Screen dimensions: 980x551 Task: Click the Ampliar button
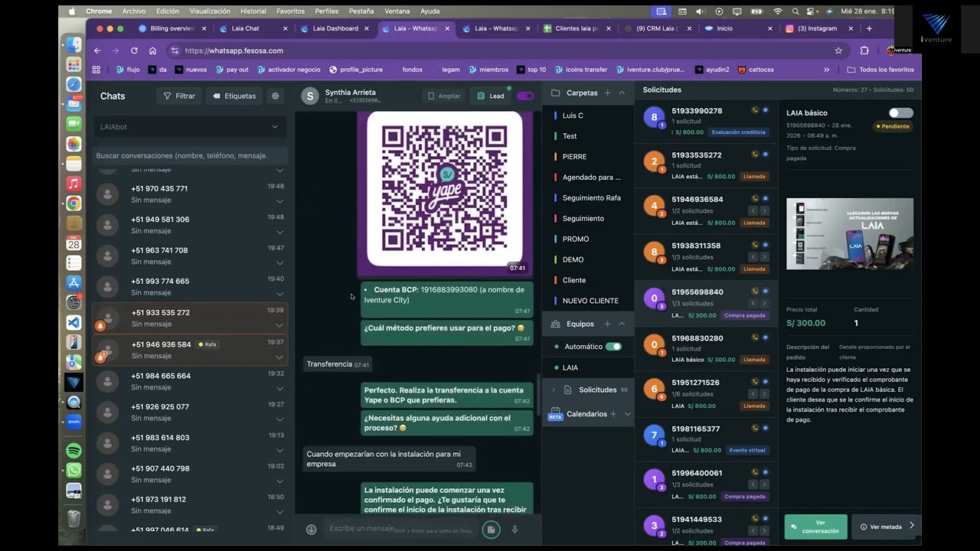point(444,96)
